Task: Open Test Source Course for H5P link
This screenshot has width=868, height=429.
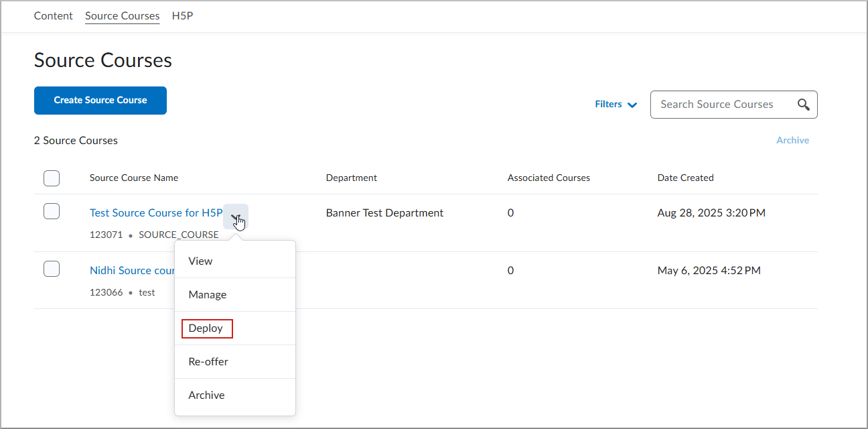Action: 156,213
